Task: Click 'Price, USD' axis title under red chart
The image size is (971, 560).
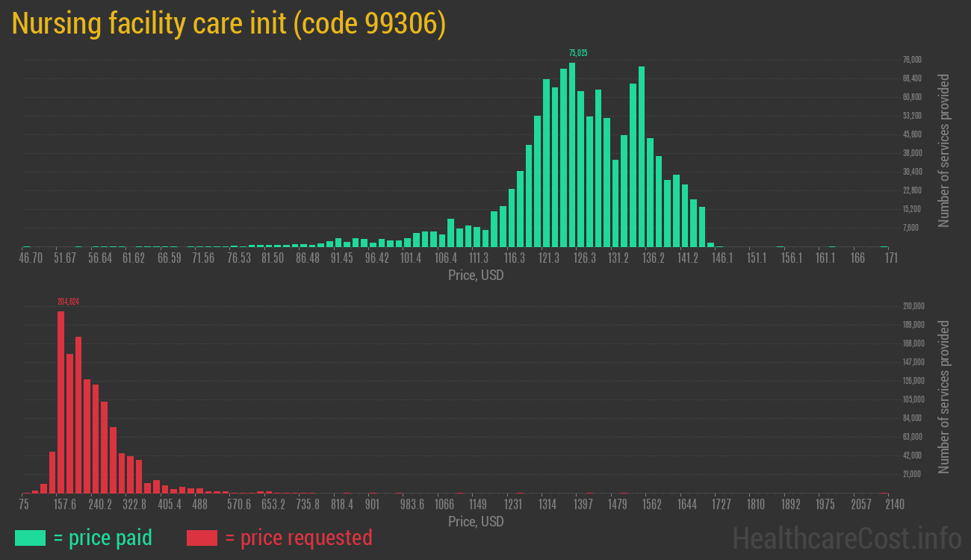Action: point(476,522)
